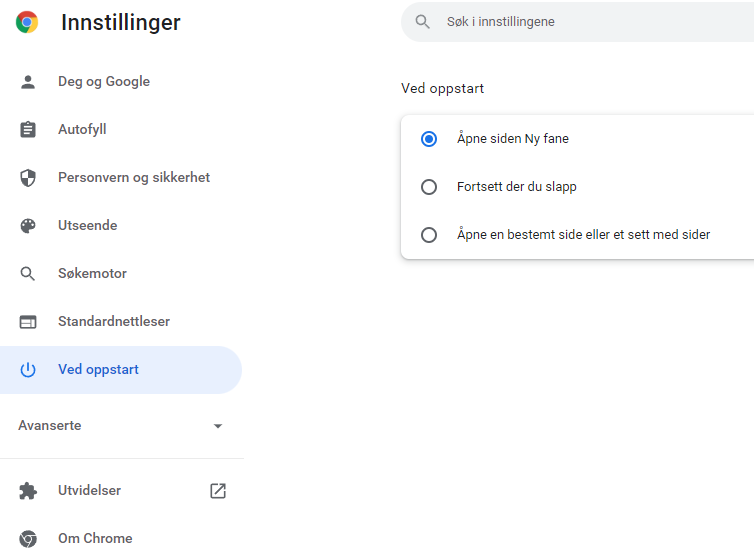Viewport: 754px width, 559px height.
Task: Click the search magnifier icon in search bar
Action: 423,22
